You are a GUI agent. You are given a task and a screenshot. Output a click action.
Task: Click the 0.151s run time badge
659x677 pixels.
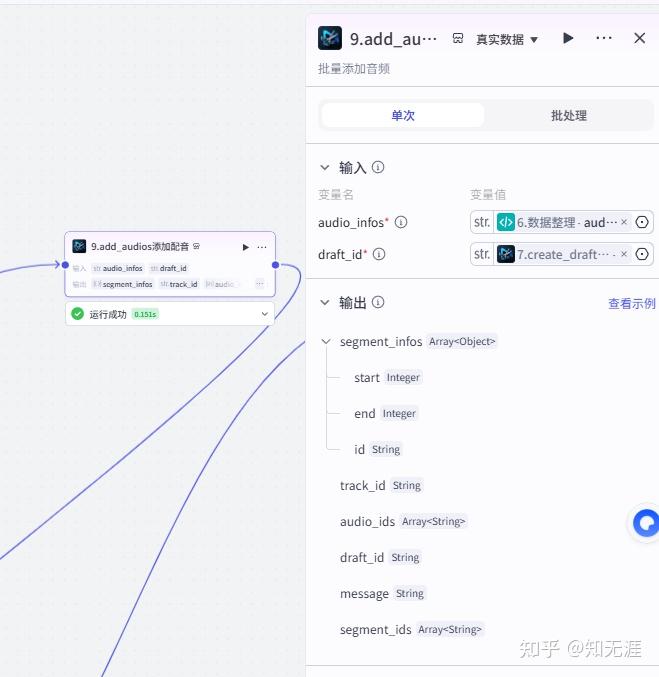(x=145, y=314)
